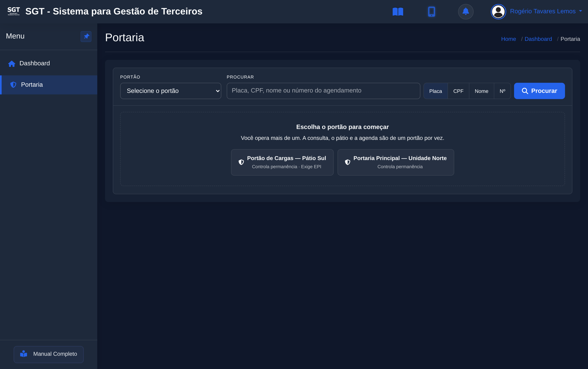Click the user avatar icon
Image resolution: width=588 pixels, height=369 pixels.
(498, 12)
